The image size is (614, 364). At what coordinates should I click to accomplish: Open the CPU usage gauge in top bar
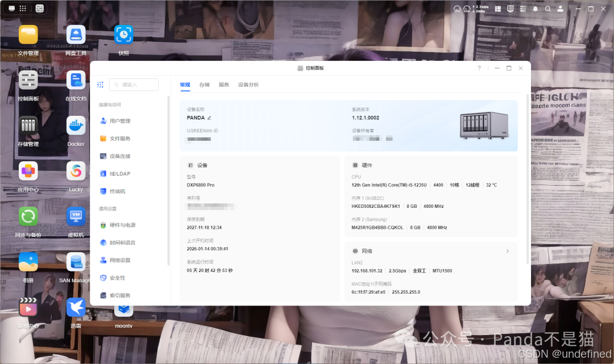click(x=457, y=9)
